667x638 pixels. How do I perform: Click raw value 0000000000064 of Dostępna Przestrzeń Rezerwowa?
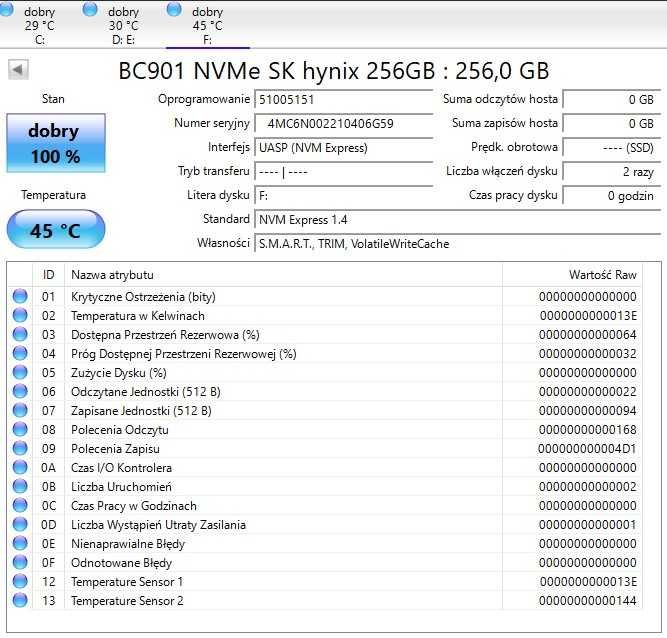587,335
